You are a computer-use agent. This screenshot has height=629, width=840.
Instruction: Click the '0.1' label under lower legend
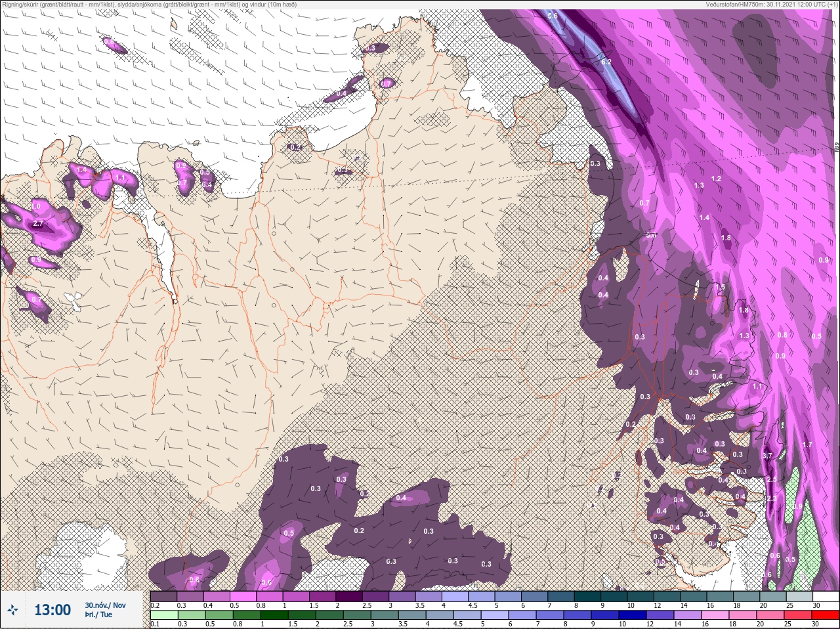click(155, 624)
